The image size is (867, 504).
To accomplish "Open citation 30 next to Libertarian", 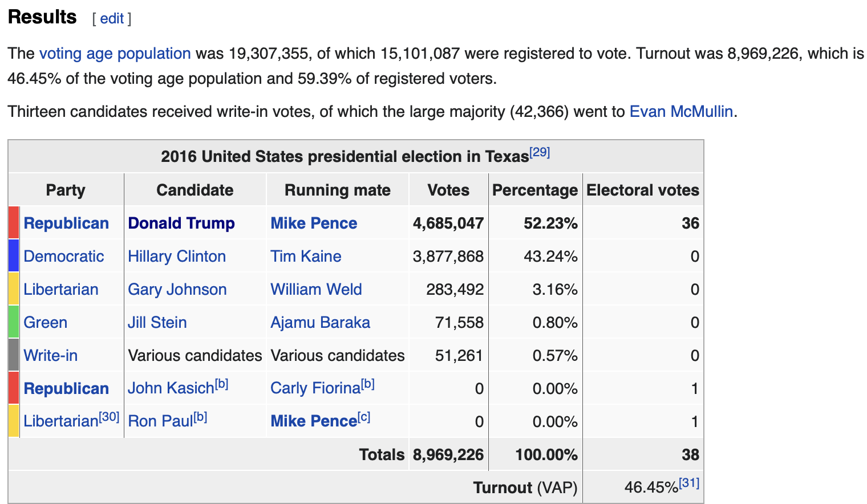I will [x=109, y=417].
